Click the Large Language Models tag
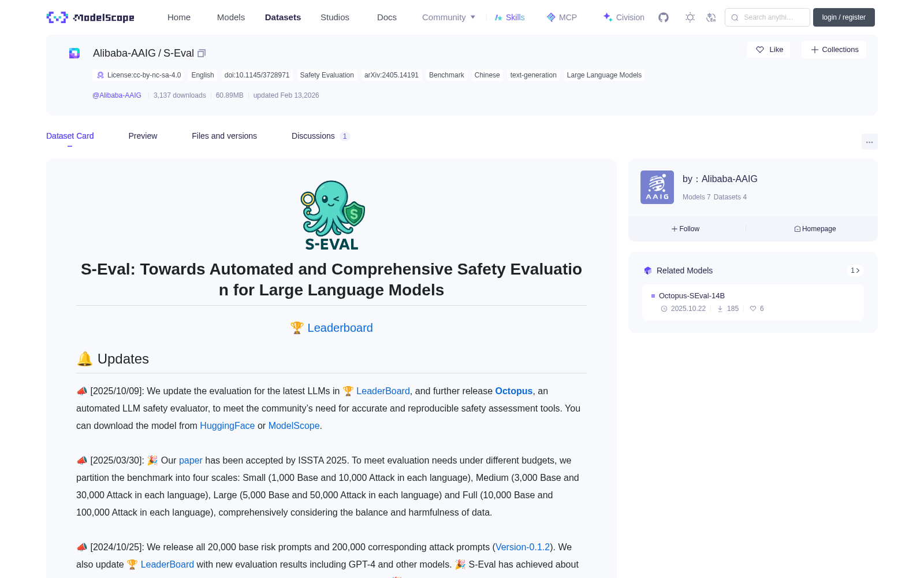The height and width of the screenshot is (578, 924). 604,75
